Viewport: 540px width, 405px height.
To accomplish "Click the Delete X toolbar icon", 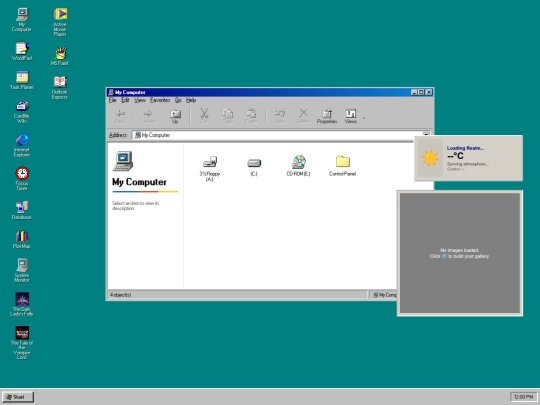I will (303, 116).
